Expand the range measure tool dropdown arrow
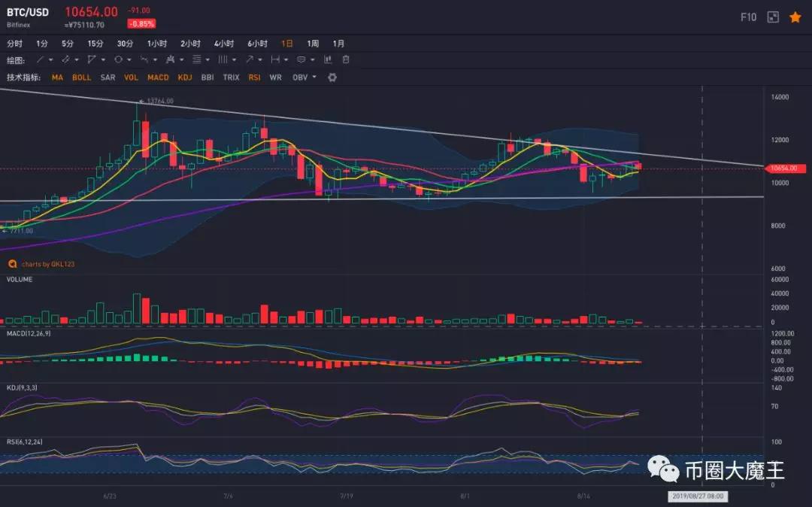Viewport: 812px width, 507px height. click(286, 60)
